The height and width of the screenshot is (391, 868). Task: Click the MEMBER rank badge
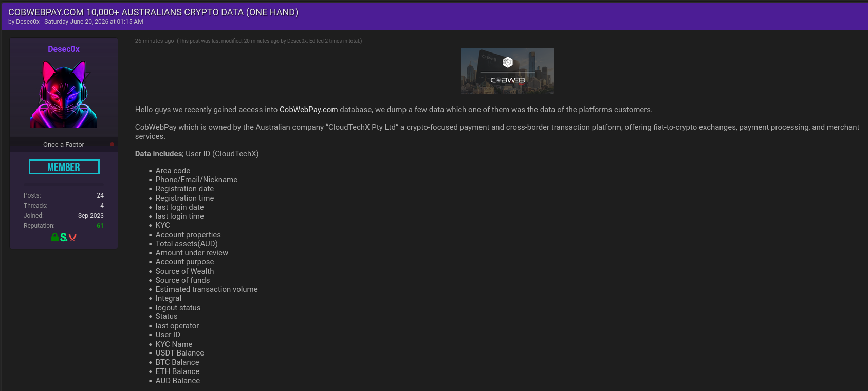pyautogui.click(x=64, y=167)
